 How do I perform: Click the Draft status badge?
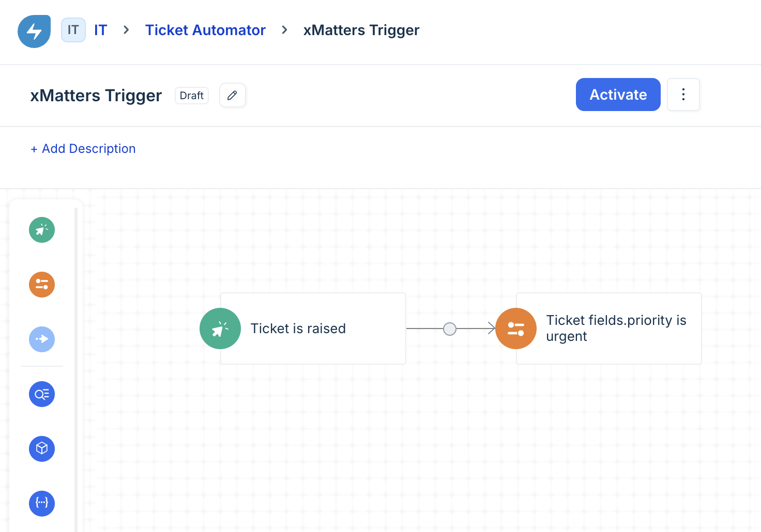click(x=192, y=96)
